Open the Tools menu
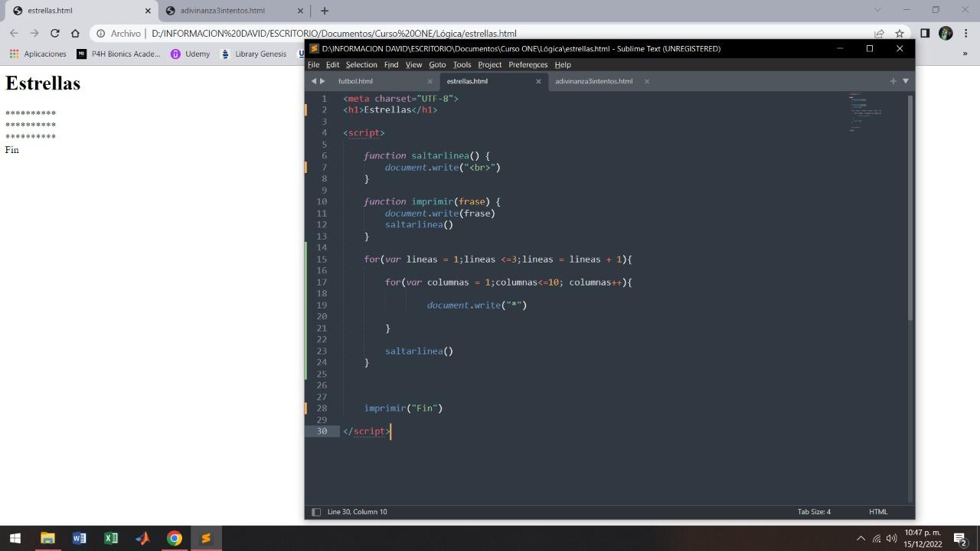 [x=462, y=64]
